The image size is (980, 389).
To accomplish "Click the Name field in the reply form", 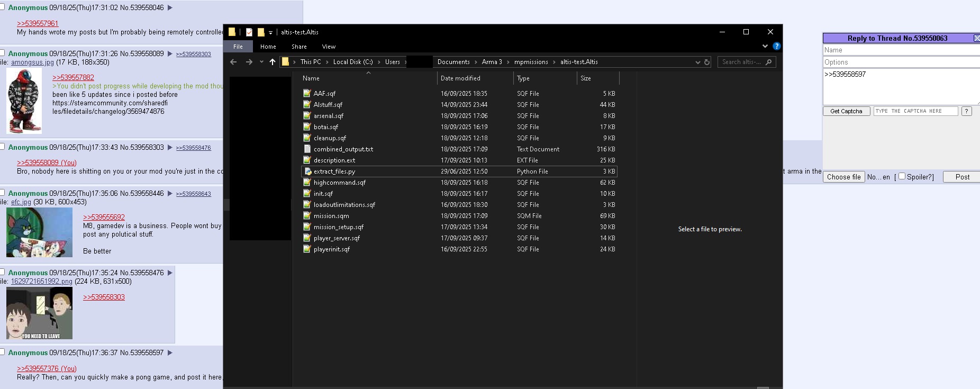I will [x=901, y=50].
